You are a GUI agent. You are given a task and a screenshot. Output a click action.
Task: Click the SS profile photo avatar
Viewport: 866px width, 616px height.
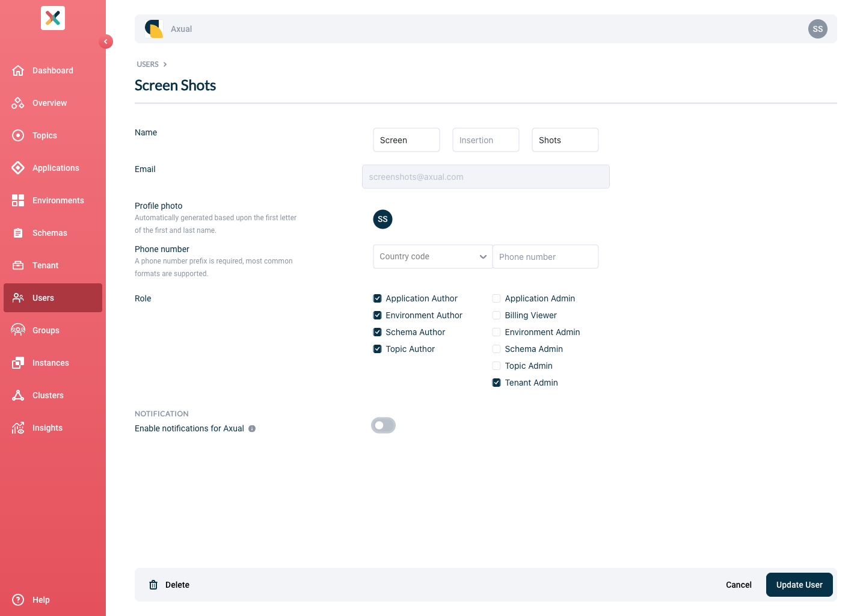click(x=382, y=219)
